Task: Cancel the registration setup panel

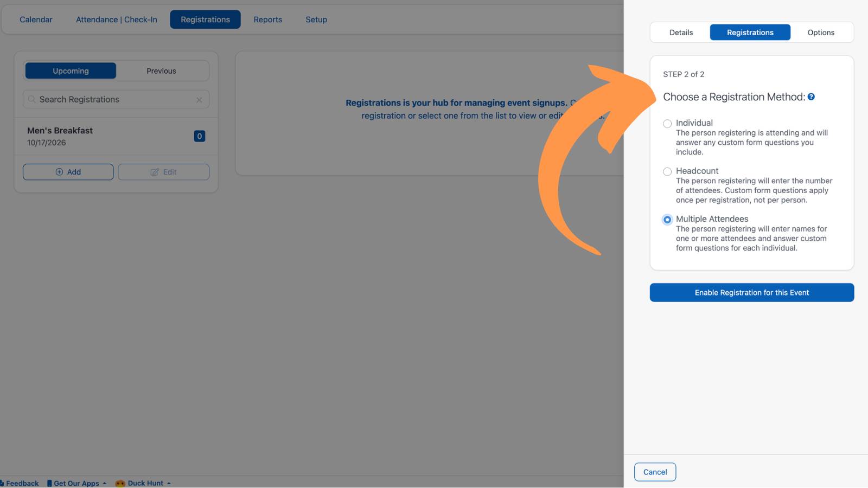Action: (655, 472)
